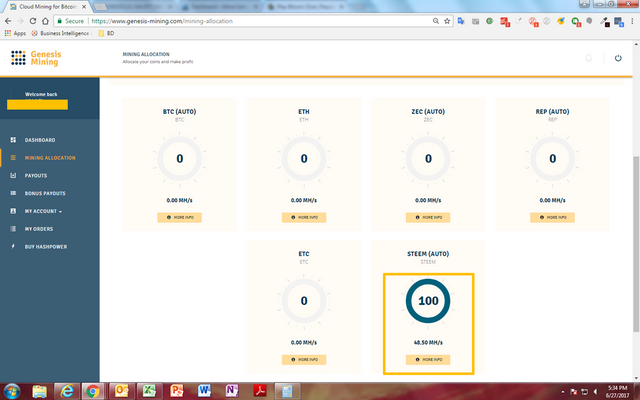The width and height of the screenshot is (640, 400).
Task: Click the My Orders list icon
Action: [13, 229]
